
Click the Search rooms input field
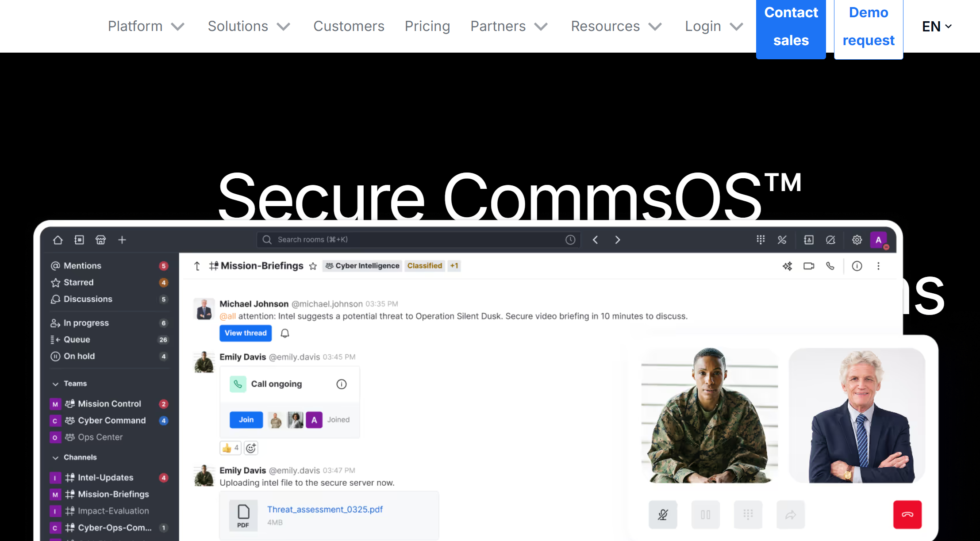pyautogui.click(x=418, y=240)
